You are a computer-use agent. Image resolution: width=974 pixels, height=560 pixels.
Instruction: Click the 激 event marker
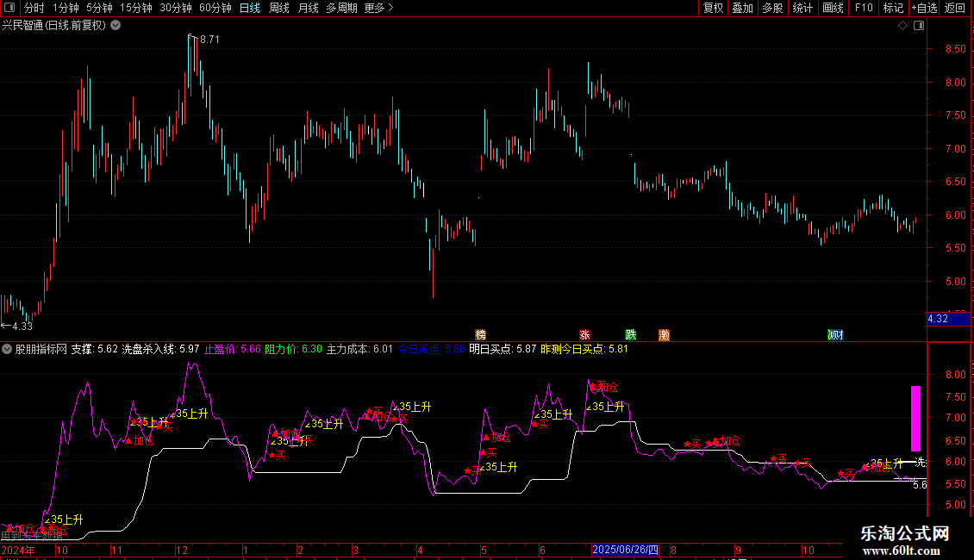click(664, 334)
